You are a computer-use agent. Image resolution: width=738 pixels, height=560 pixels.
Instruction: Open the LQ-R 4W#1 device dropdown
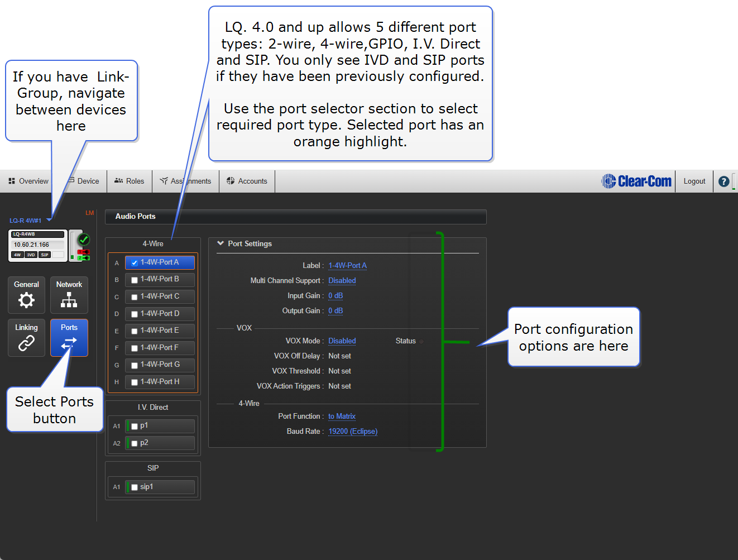[x=49, y=220]
